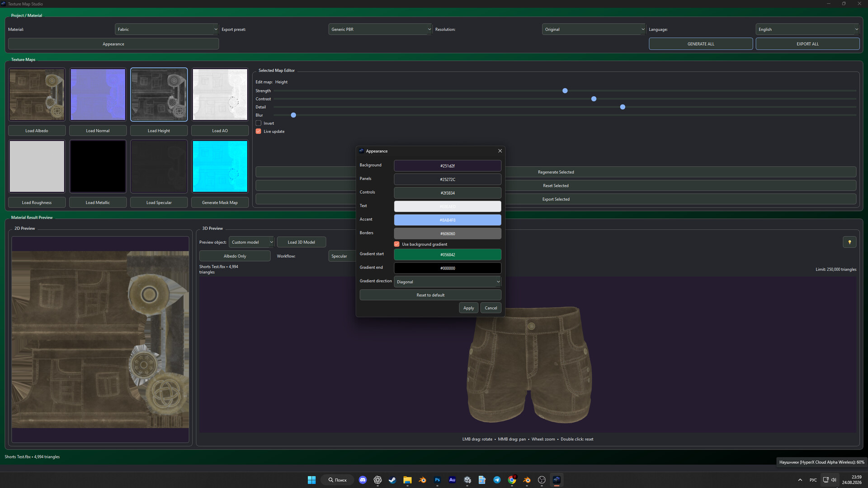Viewport: 868px width, 488px height.
Task: Open Steam from the taskbar
Action: coord(392,480)
